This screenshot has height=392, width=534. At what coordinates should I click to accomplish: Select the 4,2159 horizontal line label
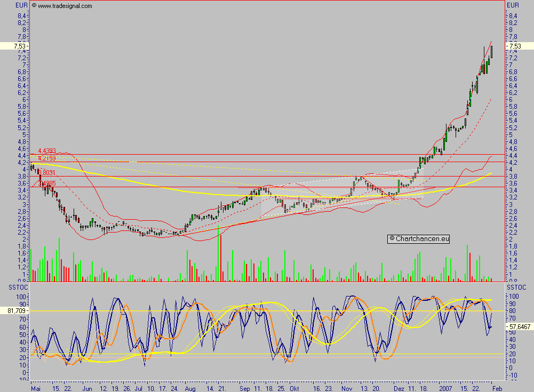[46, 158]
